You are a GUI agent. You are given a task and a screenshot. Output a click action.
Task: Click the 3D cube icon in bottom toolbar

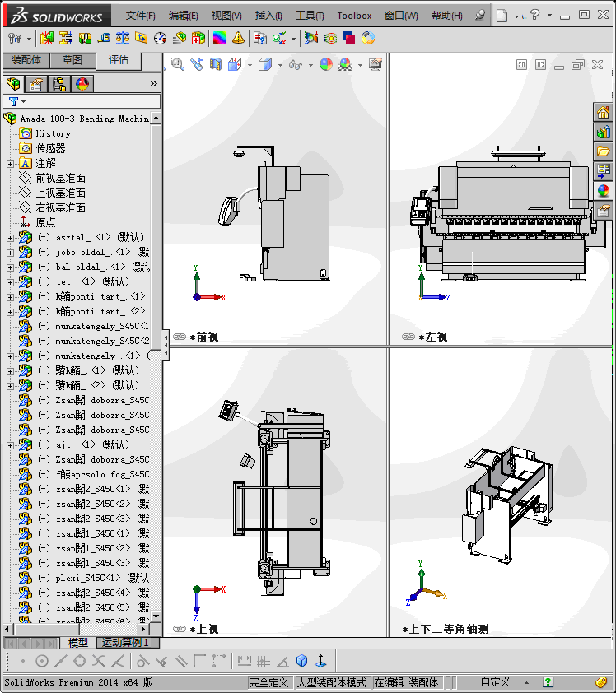click(301, 661)
